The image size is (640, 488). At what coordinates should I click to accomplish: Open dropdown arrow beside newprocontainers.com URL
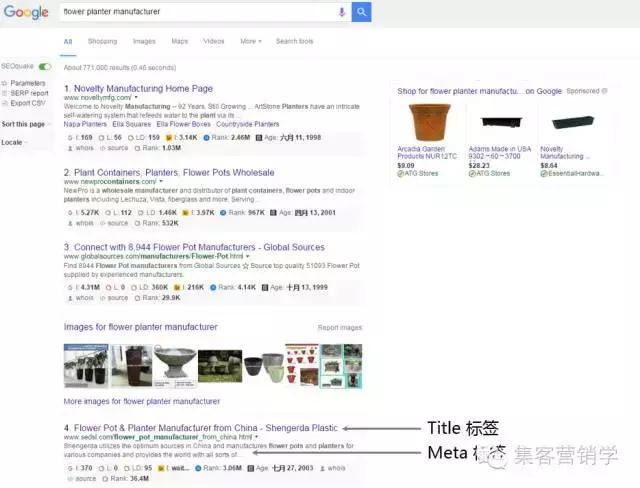tap(161, 182)
